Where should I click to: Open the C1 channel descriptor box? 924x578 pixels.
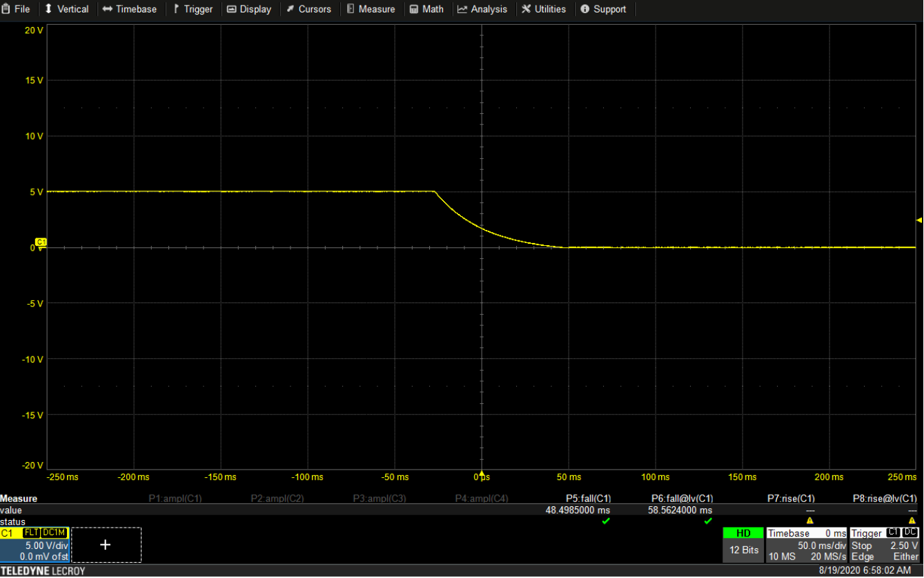coord(35,545)
